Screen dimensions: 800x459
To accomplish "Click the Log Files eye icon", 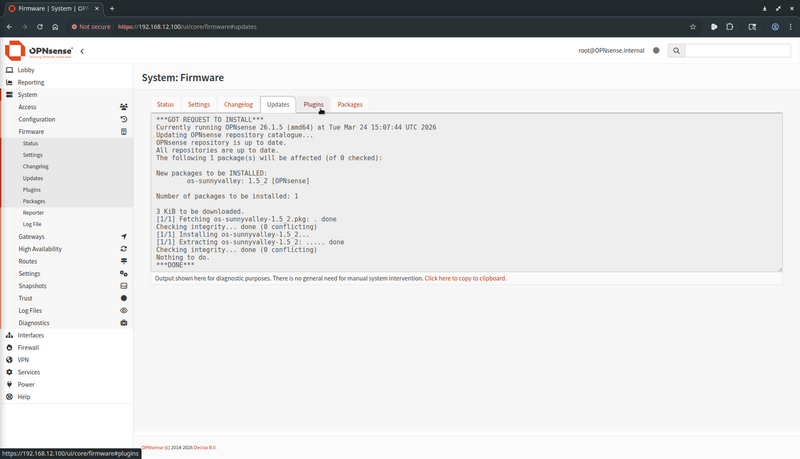I will (123, 311).
